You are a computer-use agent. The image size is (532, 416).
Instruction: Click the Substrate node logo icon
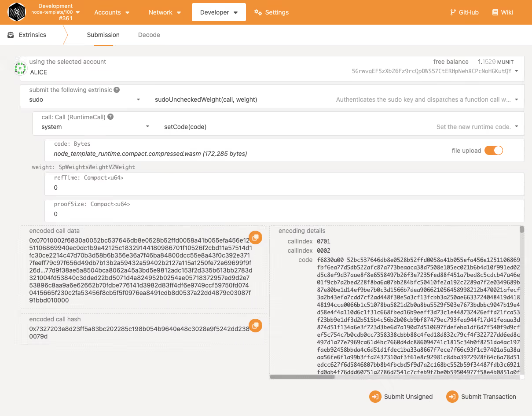pos(17,12)
